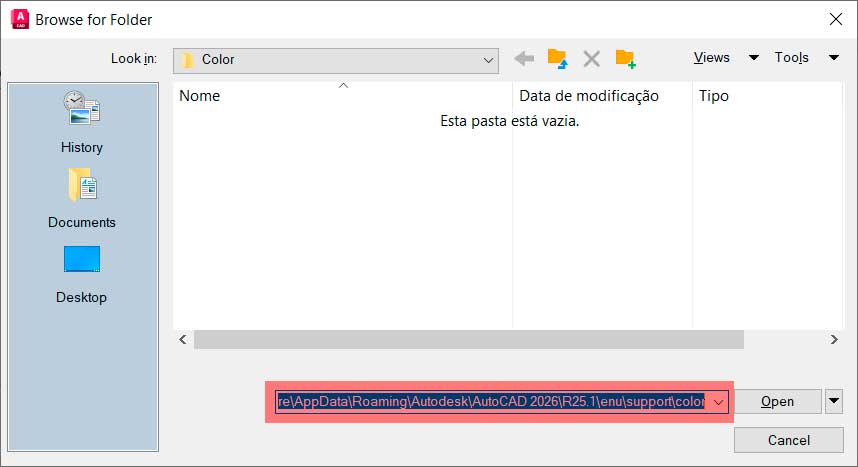The height and width of the screenshot is (467, 858).
Task: Open the History shortcut in sidebar
Action: (x=82, y=123)
